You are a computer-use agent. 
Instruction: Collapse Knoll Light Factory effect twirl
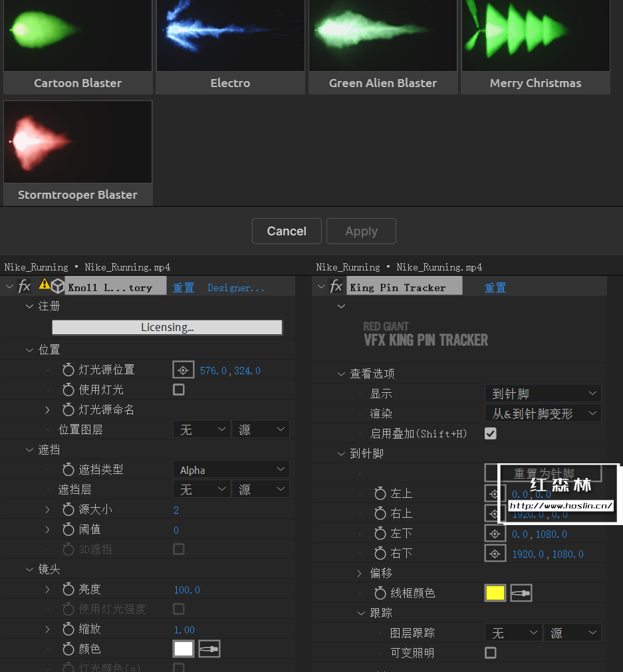9,286
